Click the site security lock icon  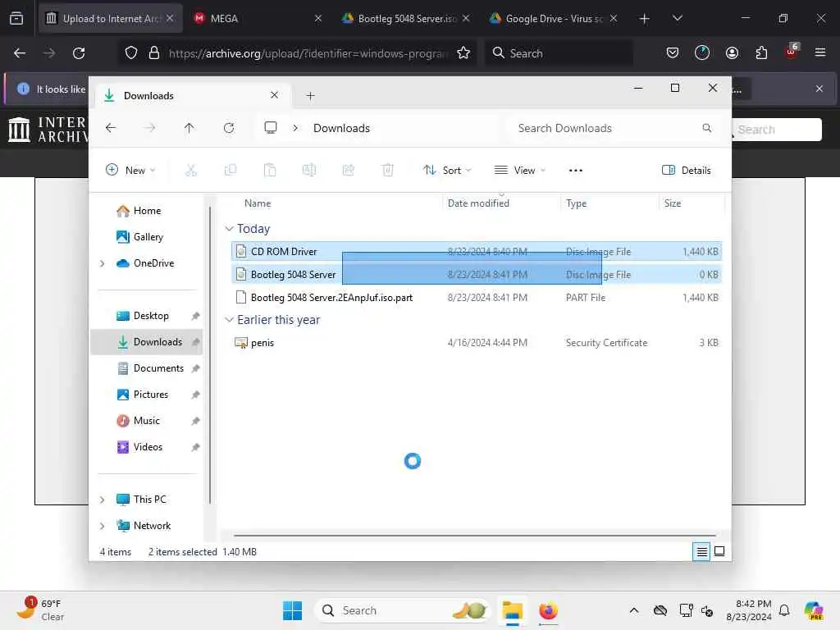pyautogui.click(x=154, y=53)
